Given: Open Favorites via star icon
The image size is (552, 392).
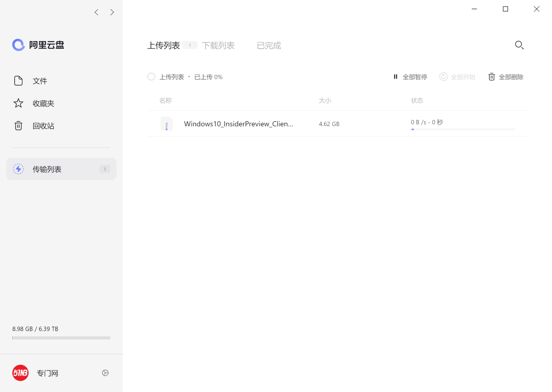Looking at the screenshot, I should coord(18,103).
